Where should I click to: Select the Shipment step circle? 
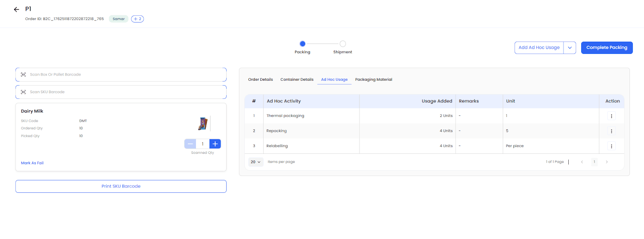click(343, 44)
